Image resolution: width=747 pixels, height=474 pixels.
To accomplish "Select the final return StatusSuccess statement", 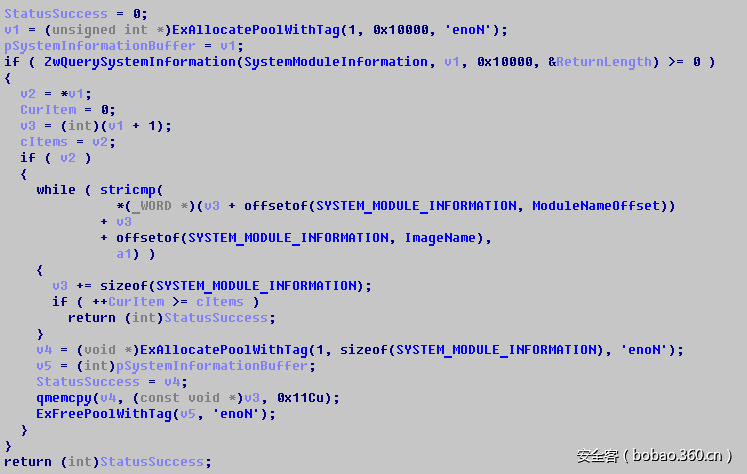I will pos(108,462).
